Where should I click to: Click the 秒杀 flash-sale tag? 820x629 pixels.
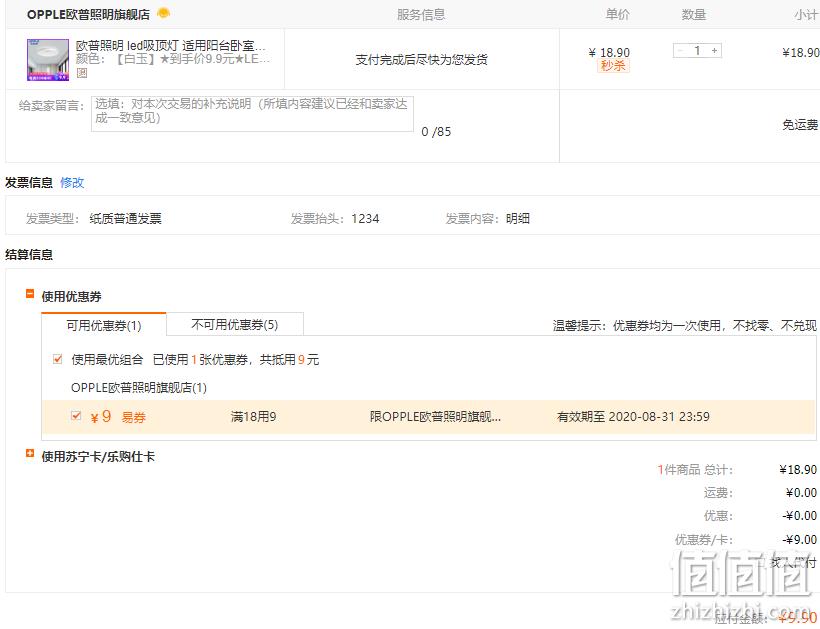tap(613, 66)
